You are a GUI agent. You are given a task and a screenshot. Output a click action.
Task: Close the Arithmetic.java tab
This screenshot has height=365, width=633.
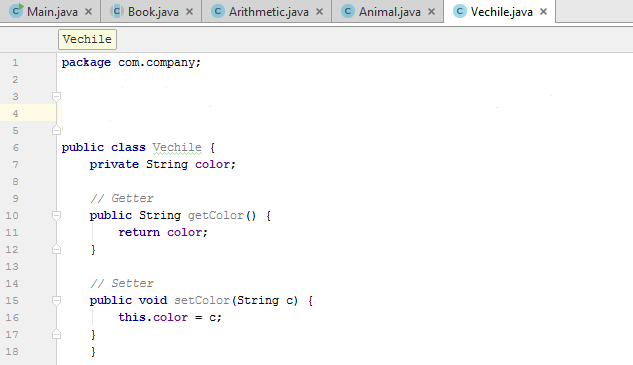319,12
